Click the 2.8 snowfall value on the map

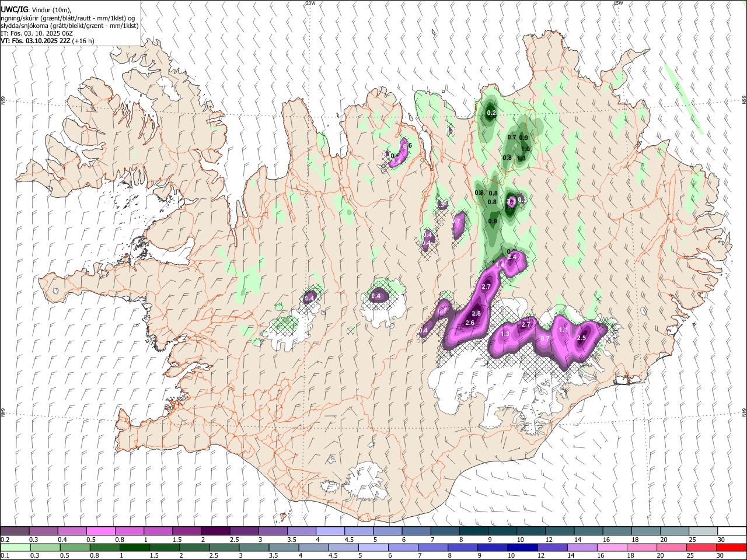476,313
